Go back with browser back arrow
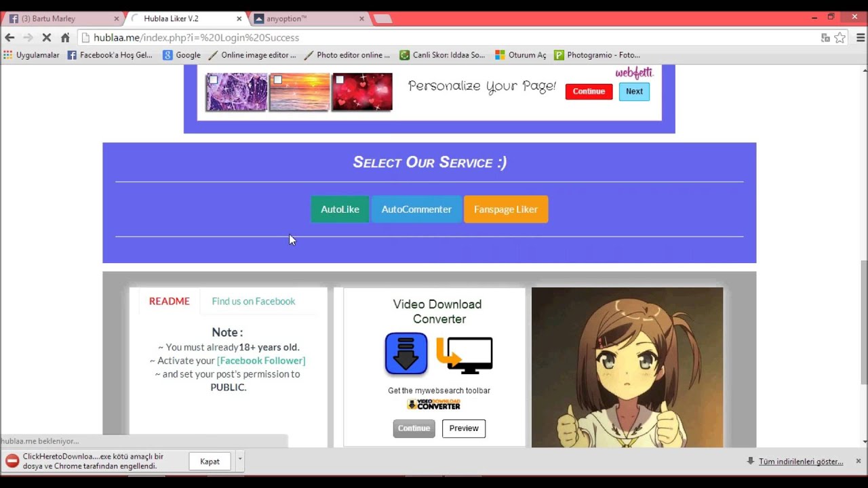Screen dimensions: 868x488 (x=9, y=38)
